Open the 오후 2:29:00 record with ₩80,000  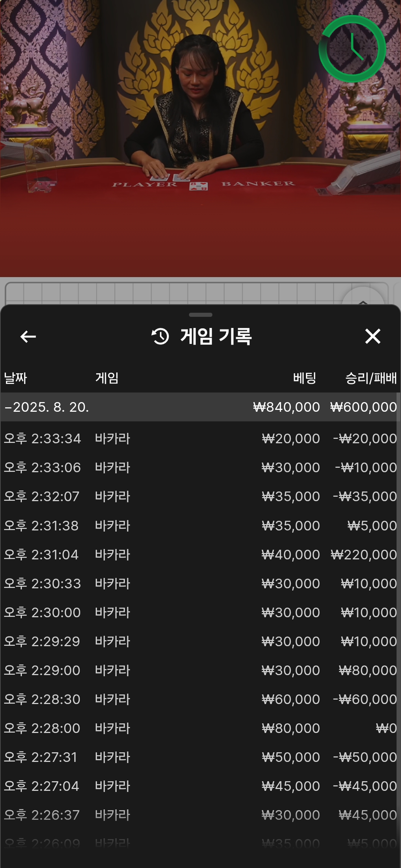click(x=200, y=670)
